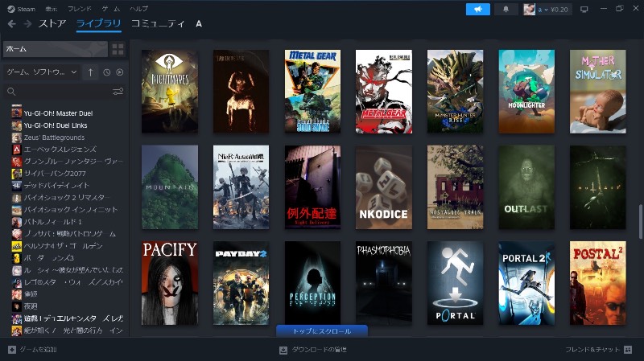644x361 pixels.
Task: Change sort order with the up arrow
Action: tap(90, 72)
